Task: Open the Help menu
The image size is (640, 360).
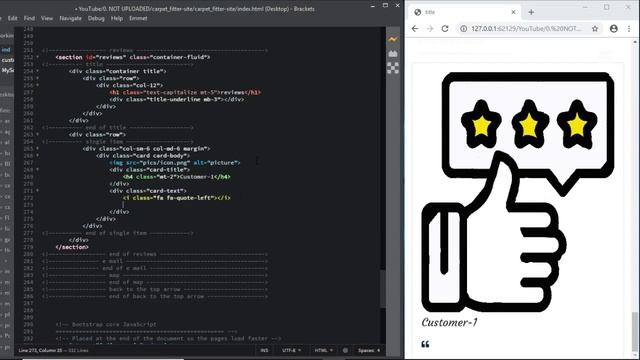Action: [117, 18]
